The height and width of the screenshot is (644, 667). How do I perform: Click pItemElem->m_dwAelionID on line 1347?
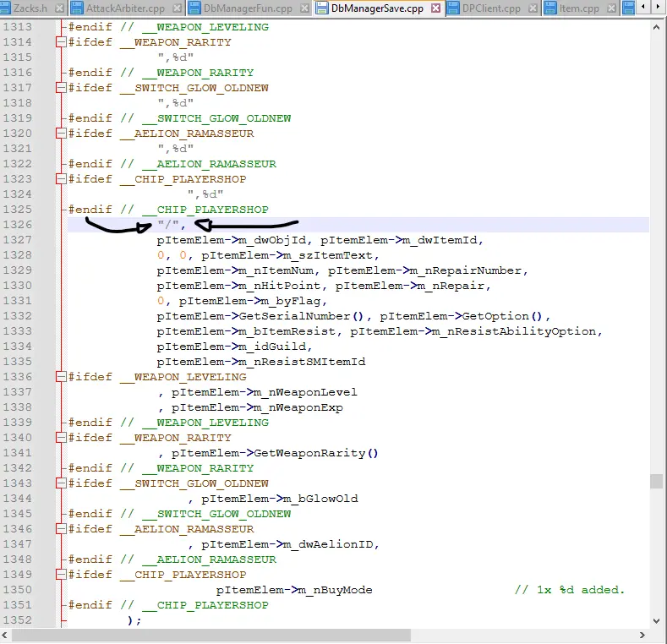tap(287, 544)
